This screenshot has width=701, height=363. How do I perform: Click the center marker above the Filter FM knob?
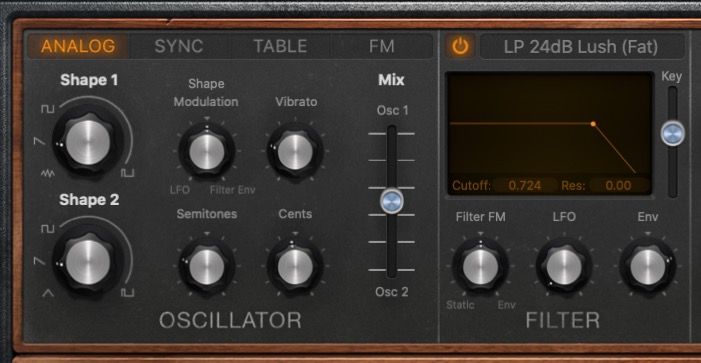tap(480, 234)
